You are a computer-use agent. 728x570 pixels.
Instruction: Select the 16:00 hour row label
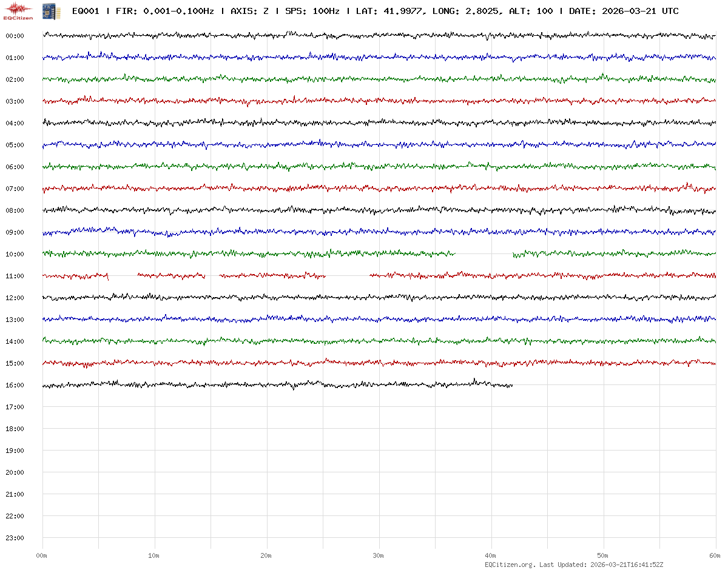[x=15, y=385]
